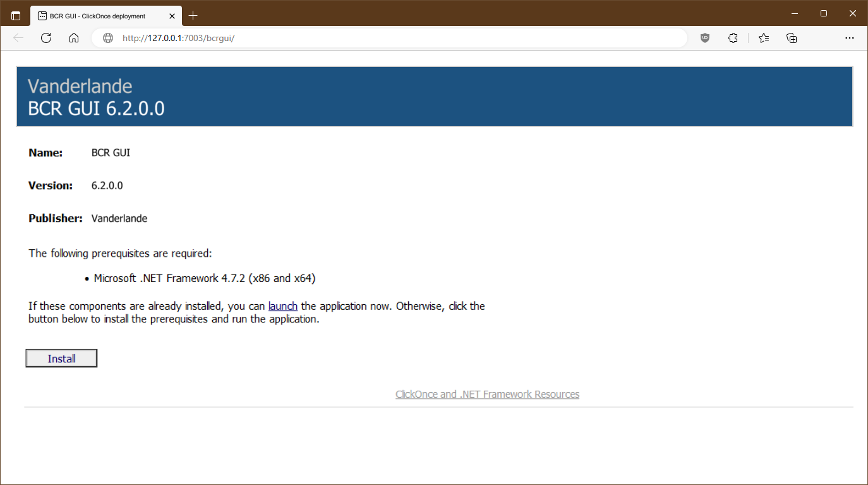Screen dimensions: 868x485
Task: Open the launch link
Action: (283, 306)
